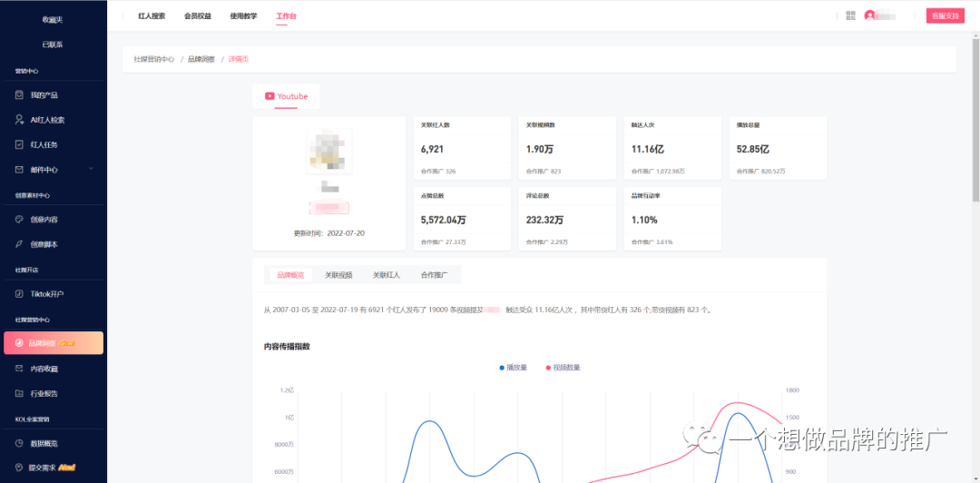Click the blurred brand logo thumbnail
The width and height of the screenshot is (980, 483).
coord(328,152)
